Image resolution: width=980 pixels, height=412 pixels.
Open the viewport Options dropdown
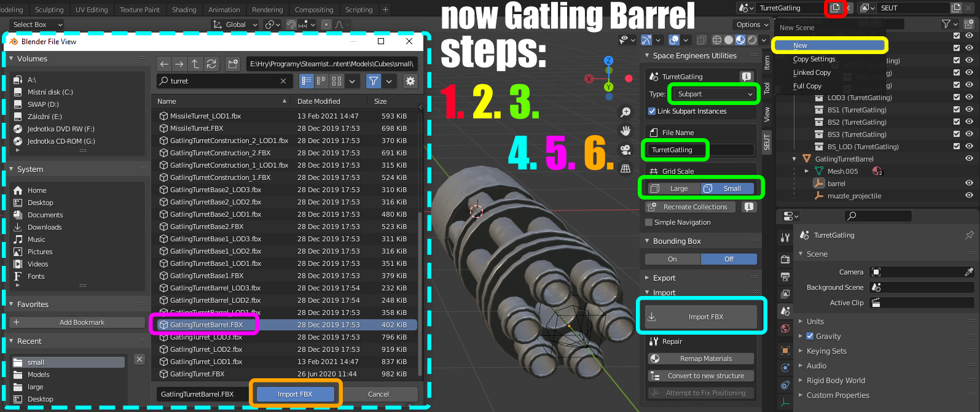[751, 25]
